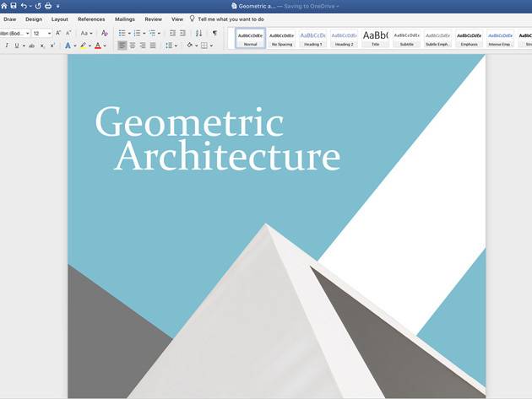Image resolution: width=532 pixels, height=399 pixels.
Task: Click the Undo arrow icon
Action: pyautogui.click(x=24, y=6)
